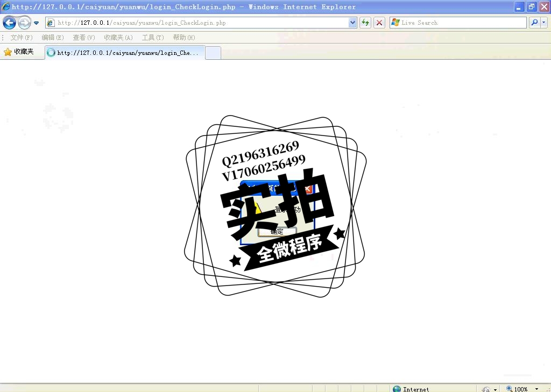Click the Forward arrow navigation button
This screenshot has height=392, width=551.
[24, 23]
